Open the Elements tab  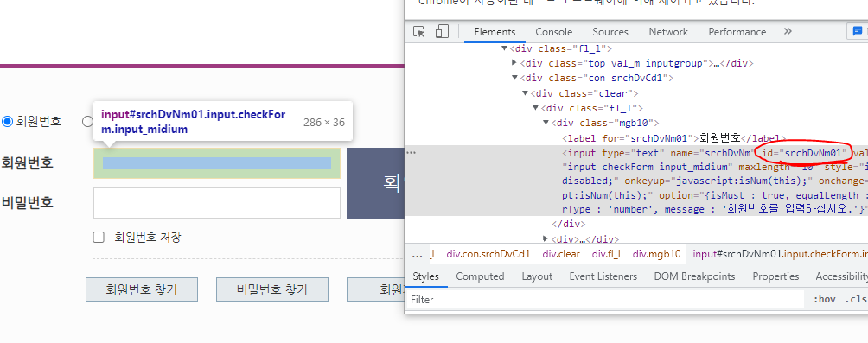pos(495,32)
